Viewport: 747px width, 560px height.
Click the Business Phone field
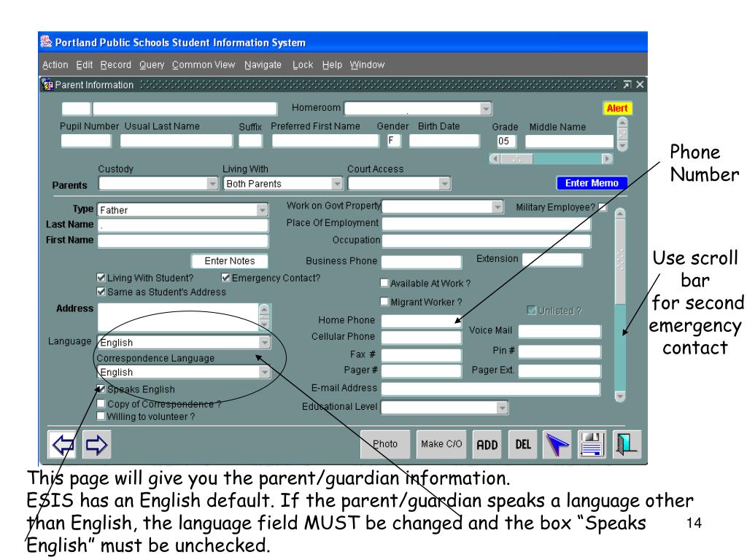422,262
